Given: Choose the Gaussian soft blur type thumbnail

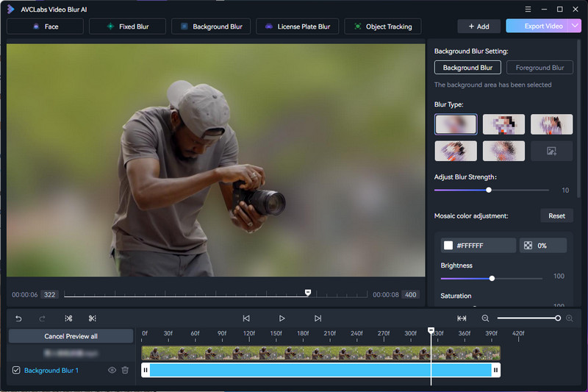Looking at the screenshot, I should [456, 124].
